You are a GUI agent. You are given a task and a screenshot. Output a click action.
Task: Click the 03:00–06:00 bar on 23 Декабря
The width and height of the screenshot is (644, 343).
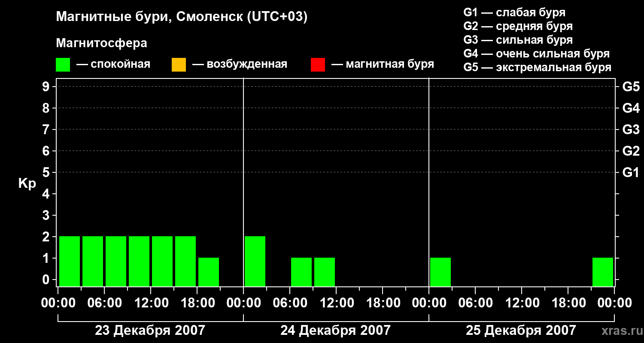coord(93,261)
